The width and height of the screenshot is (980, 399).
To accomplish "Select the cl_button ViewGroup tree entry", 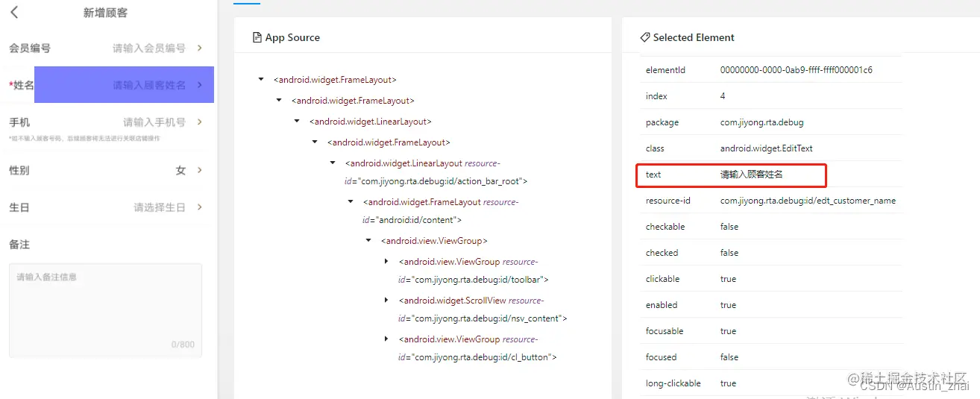I will pyautogui.click(x=477, y=348).
